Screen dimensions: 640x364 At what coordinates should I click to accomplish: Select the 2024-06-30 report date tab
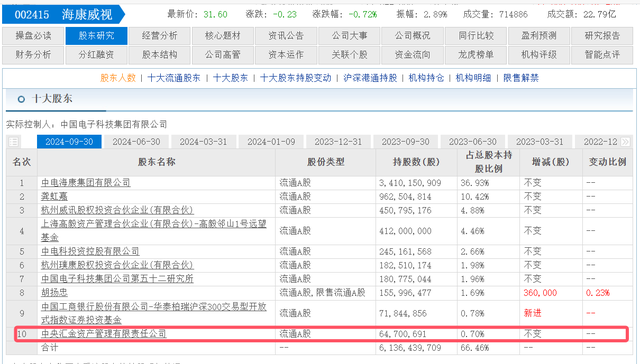pos(136,142)
